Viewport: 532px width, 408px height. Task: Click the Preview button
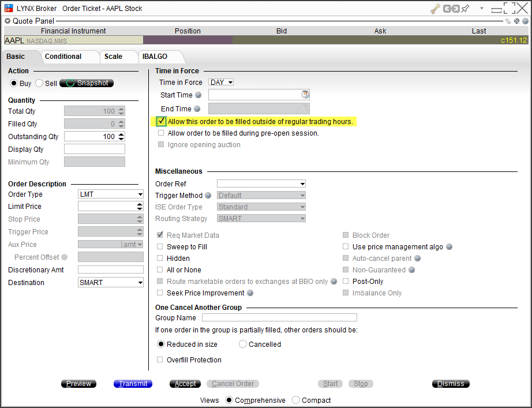coord(78,384)
